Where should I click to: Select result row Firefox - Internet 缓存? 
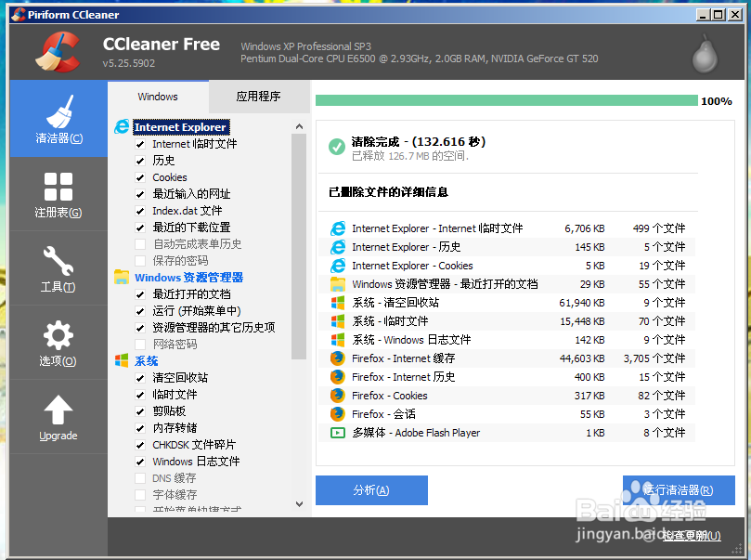coord(507,358)
